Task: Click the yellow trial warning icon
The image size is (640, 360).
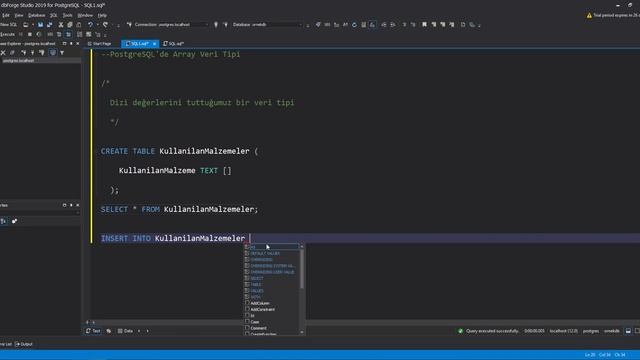Action: (x=589, y=16)
